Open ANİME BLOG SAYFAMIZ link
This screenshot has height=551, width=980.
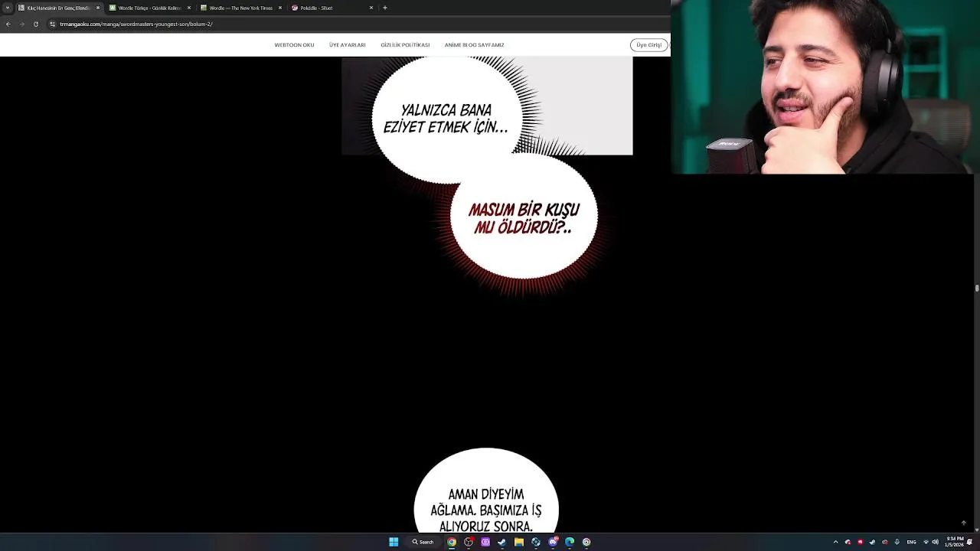474,45
